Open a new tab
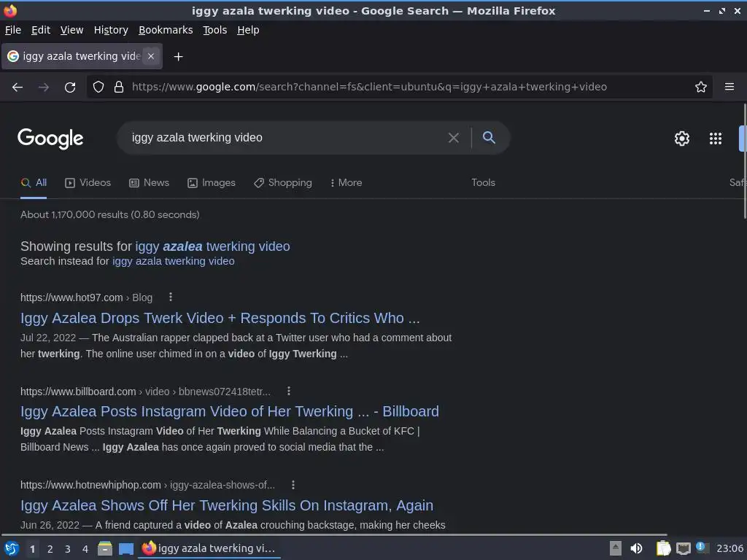Screen dimensions: 747x560 pyautogui.click(x=178, y=57)
